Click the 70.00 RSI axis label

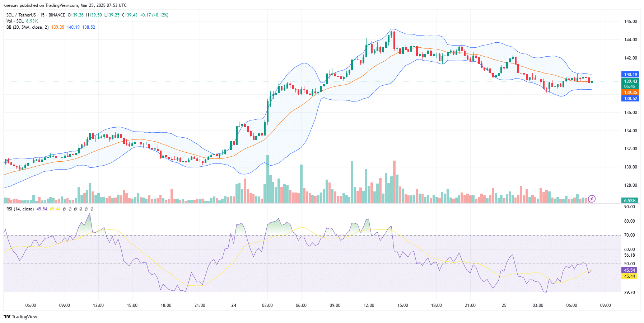630,235
